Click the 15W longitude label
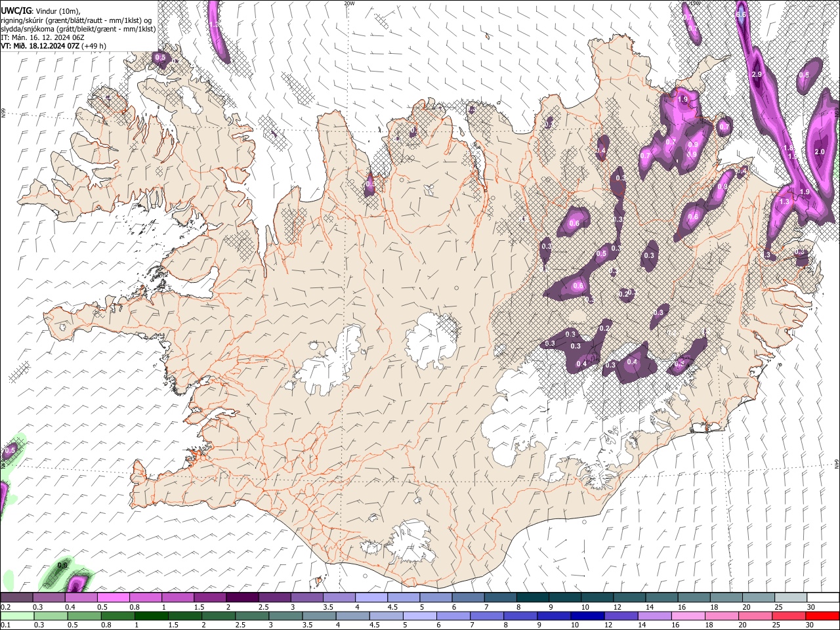This screenshot has width=840, height=630. [695, 3]
